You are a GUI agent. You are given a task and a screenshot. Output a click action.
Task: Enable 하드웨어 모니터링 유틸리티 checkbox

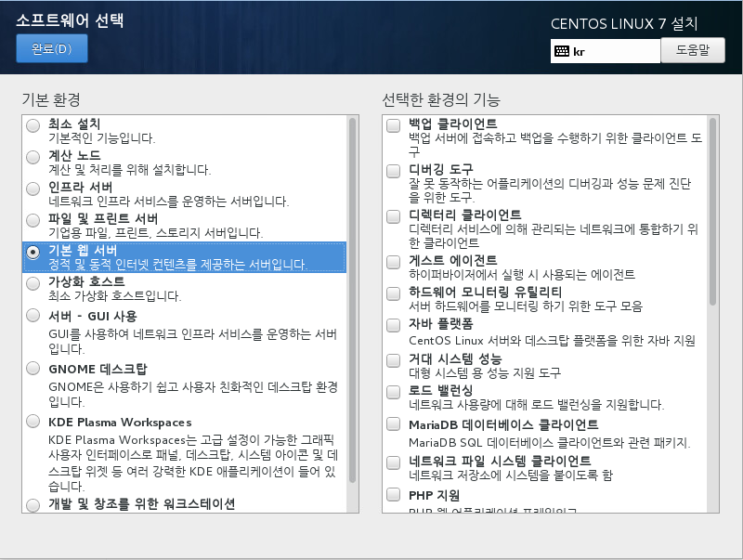tap(393, 293)
